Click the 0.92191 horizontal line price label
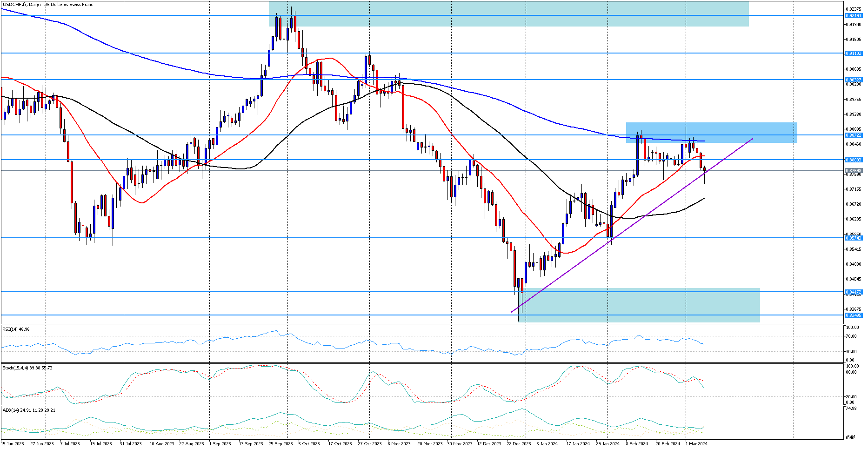 (x=854, y=15)
